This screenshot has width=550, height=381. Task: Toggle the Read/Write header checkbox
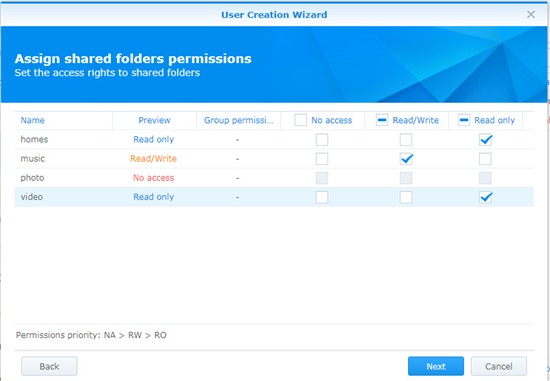click(x=382, y=120)
